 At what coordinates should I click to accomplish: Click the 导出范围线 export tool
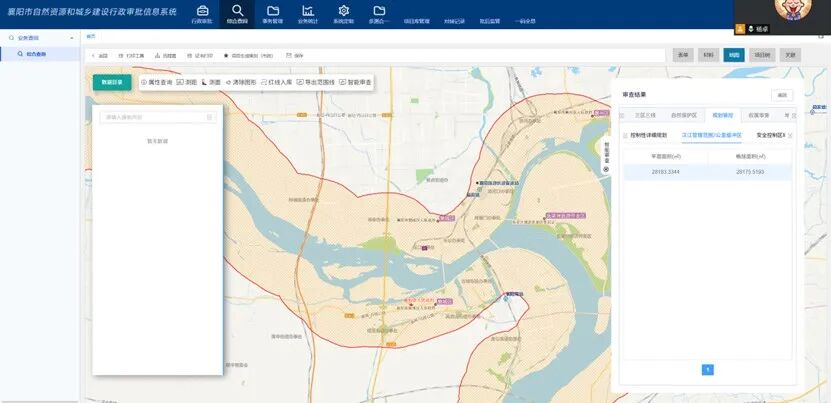pyautogui.click(x=315, y=82)
